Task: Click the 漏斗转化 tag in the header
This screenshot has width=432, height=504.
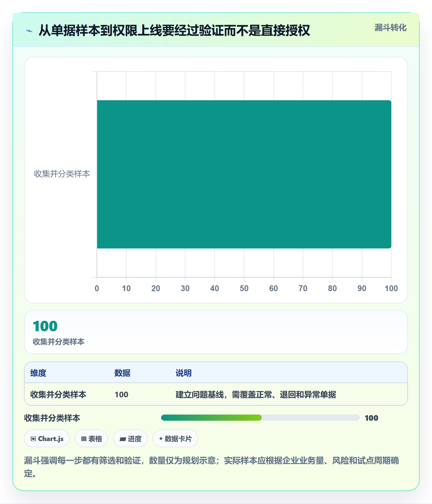Action: [390, 28]
